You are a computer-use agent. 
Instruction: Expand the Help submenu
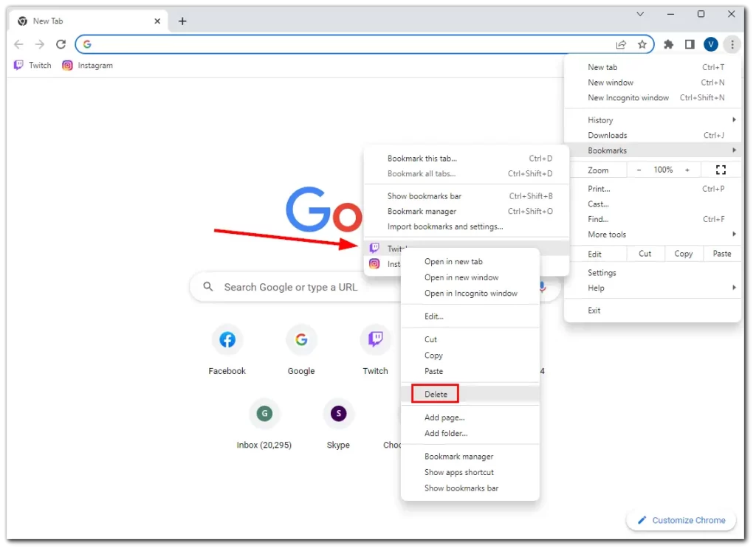[653, 288]
